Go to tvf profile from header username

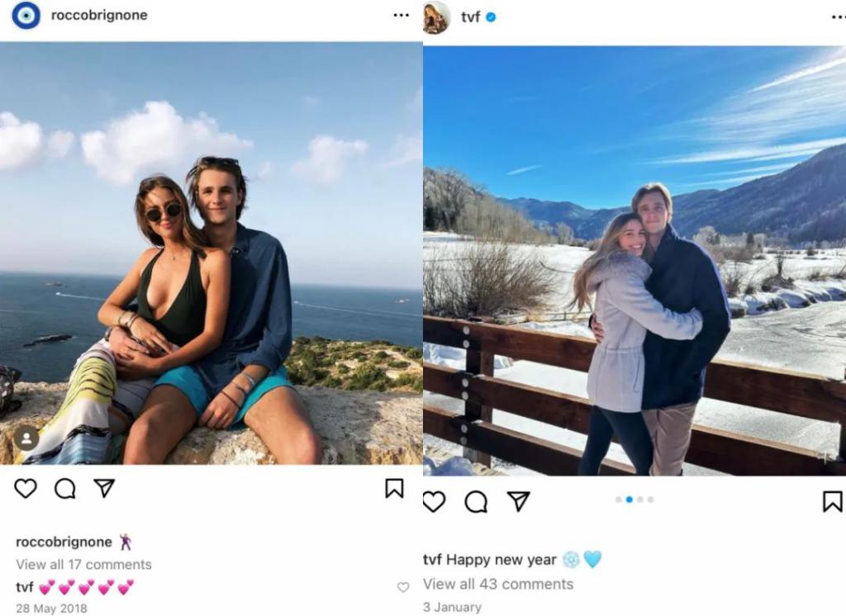(470, 17)
